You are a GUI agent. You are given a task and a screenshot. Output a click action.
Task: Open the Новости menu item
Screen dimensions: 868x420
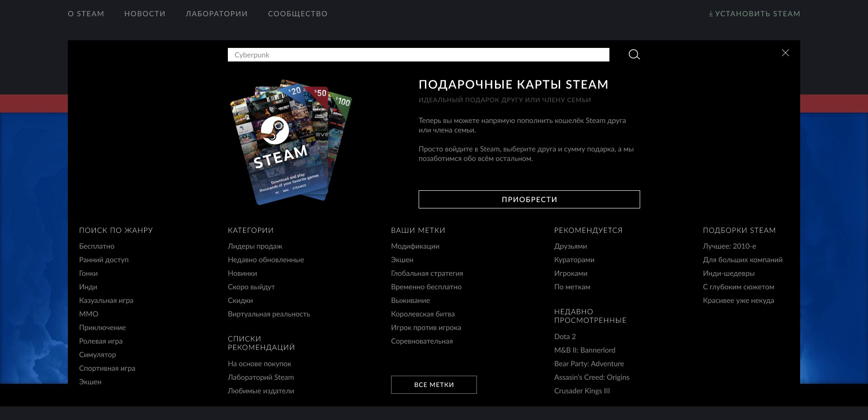(145, 14)
